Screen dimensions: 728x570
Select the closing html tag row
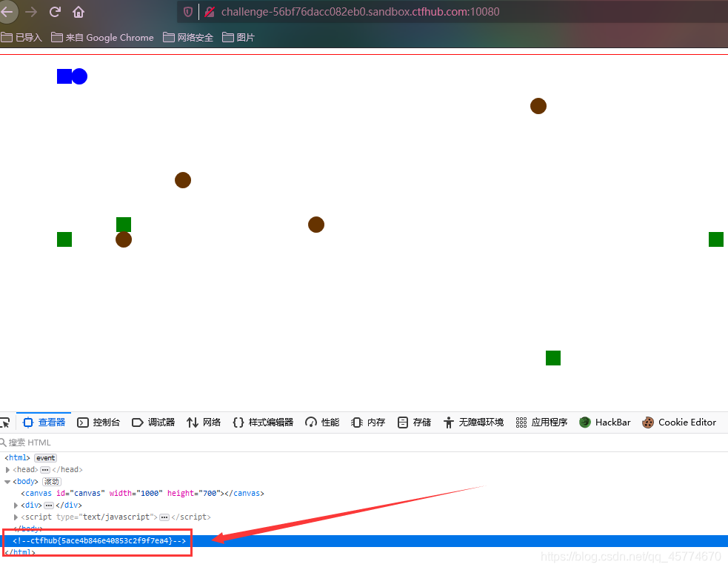point(364,552)
